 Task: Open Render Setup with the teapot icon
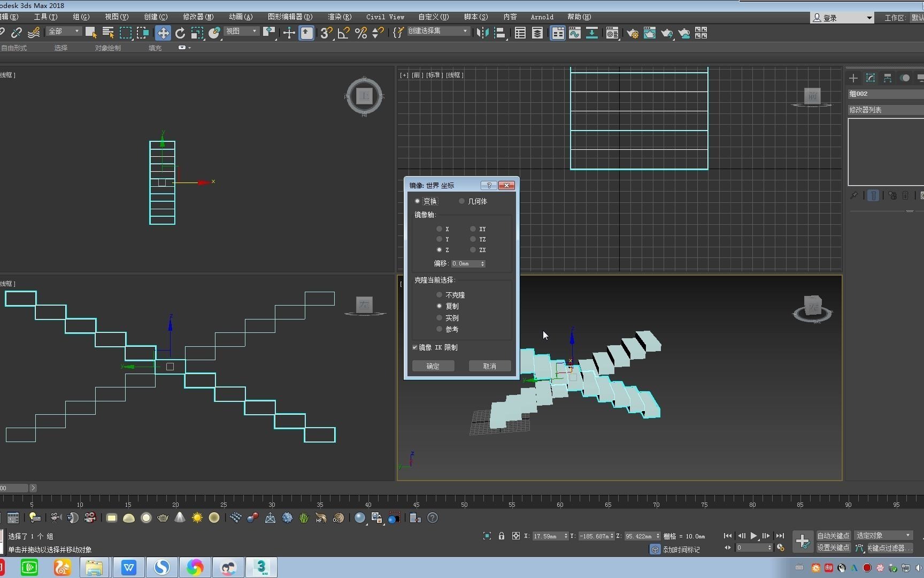(x=633, y=33)
